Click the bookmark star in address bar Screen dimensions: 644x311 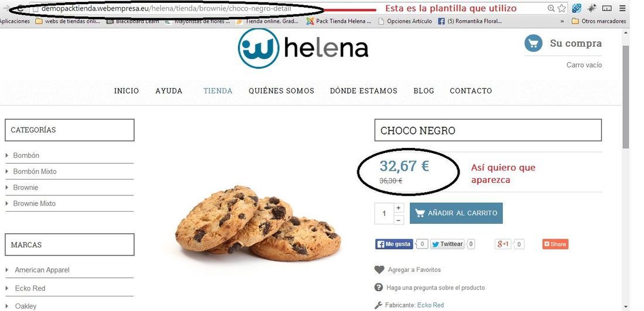coord(561,8)
